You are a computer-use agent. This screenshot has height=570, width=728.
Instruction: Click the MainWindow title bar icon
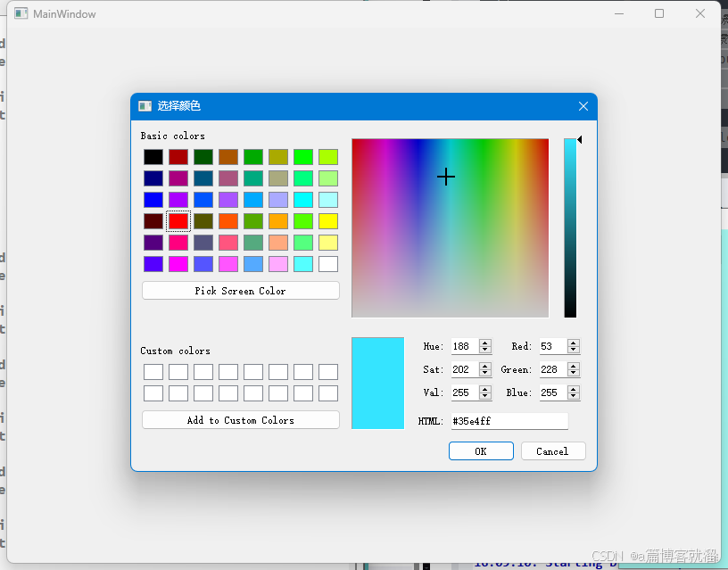pos(21,13)
